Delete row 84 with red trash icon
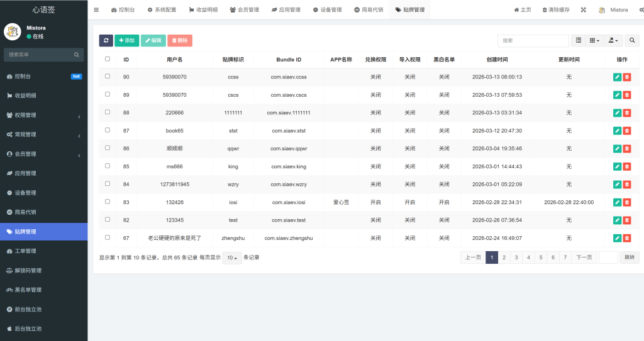The height and width of the screenshot is (341, 644). [x=627, y=184]
